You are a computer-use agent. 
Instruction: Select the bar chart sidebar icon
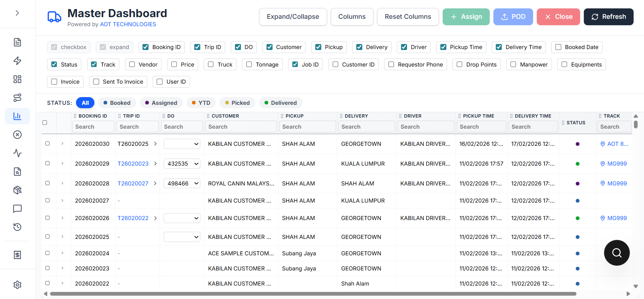pos(17,116)
